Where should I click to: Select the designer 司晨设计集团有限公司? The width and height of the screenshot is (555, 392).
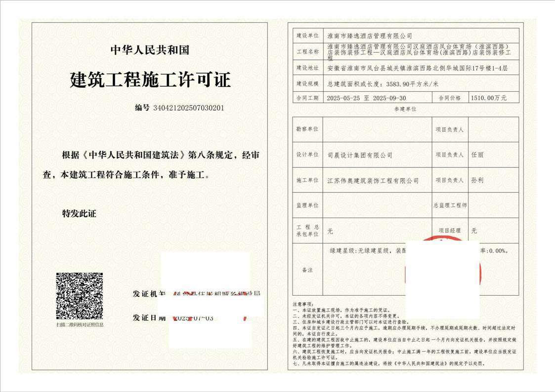tap(360, 155)
